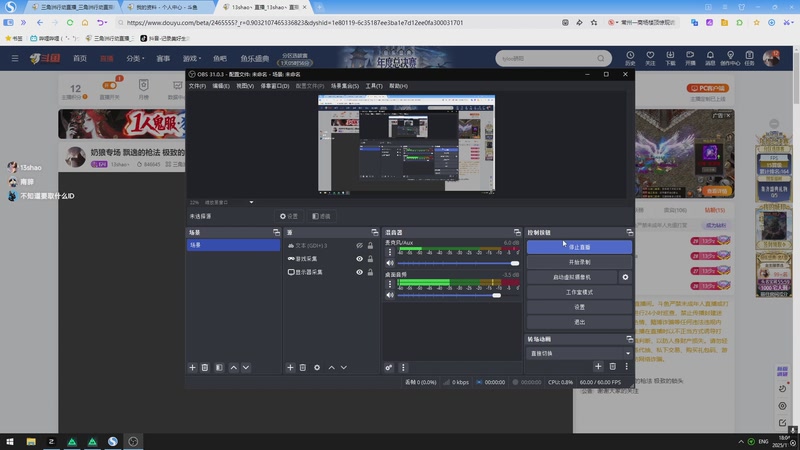Open transition properties three-dot menu

pos(627,366)
